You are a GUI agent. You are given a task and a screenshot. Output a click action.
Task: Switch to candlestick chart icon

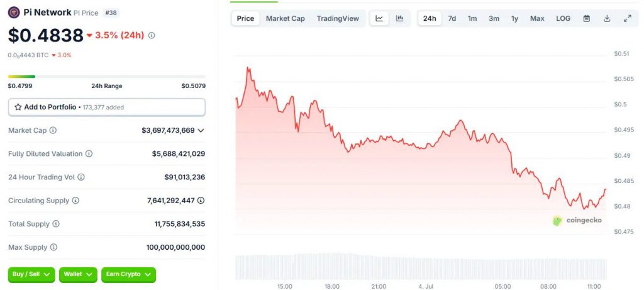(399, 18)
